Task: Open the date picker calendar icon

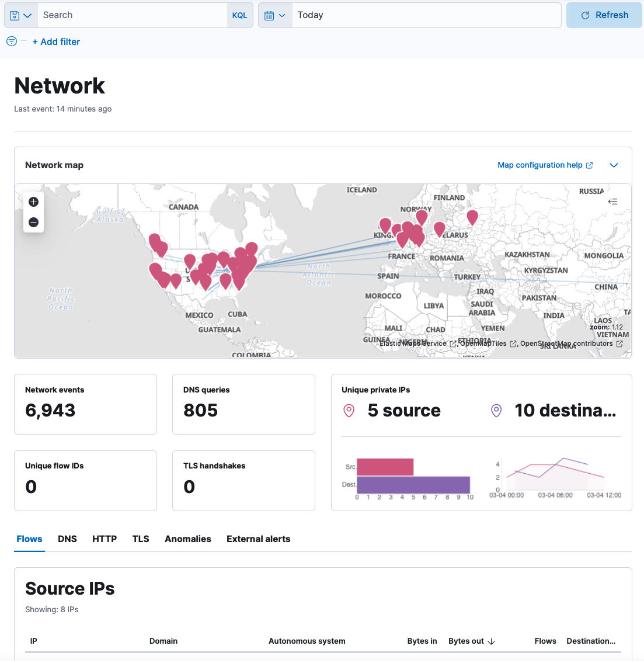Action: tap(270, 15)
